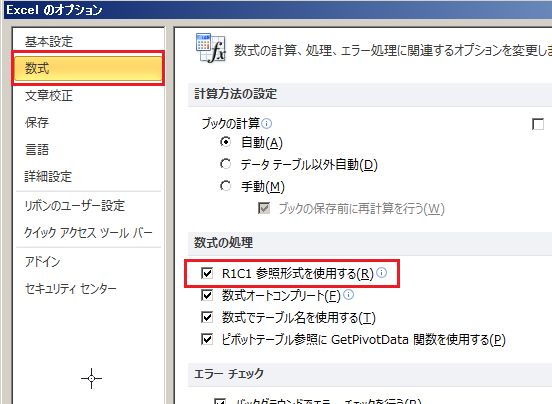This screenshot has width=552, height=404.
Task: Toggle the unchecked checkbox right of ブックの計算
Action: (x=538, y=124)
